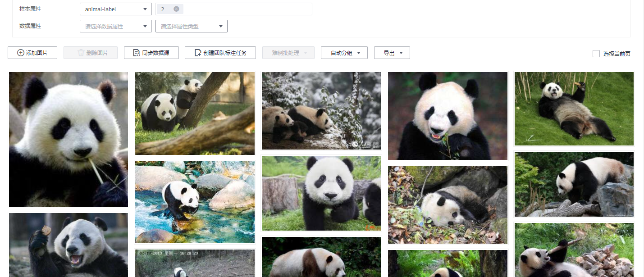
Task: Click the Create Team Labeling Task icon
Action: 197,53
